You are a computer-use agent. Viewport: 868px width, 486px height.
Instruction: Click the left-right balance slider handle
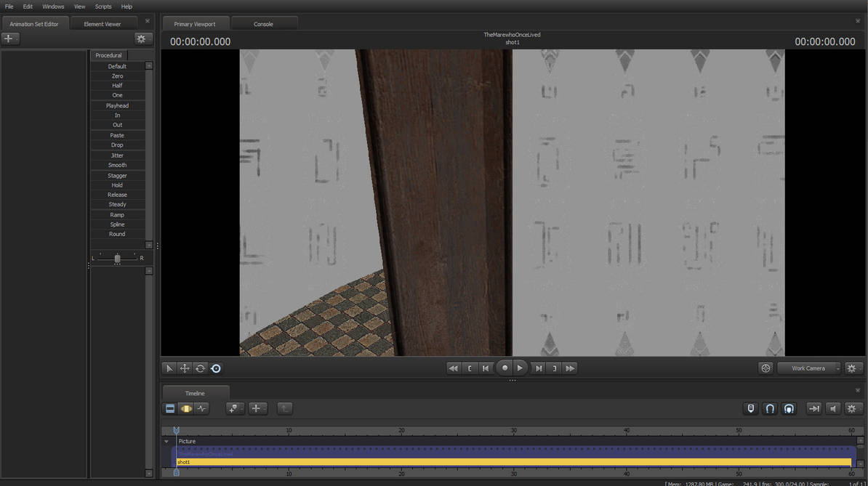tap(117, 259)
